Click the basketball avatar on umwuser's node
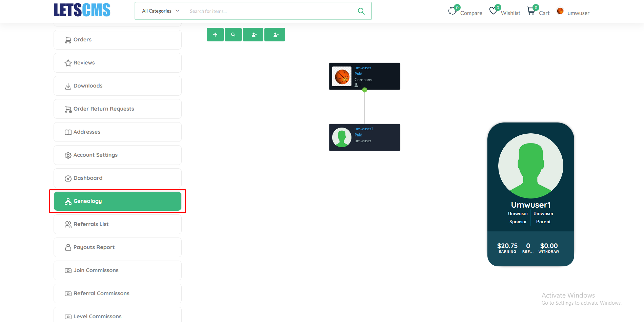The width and height of the screenshot is (644, 322). (x=342, y=76)
